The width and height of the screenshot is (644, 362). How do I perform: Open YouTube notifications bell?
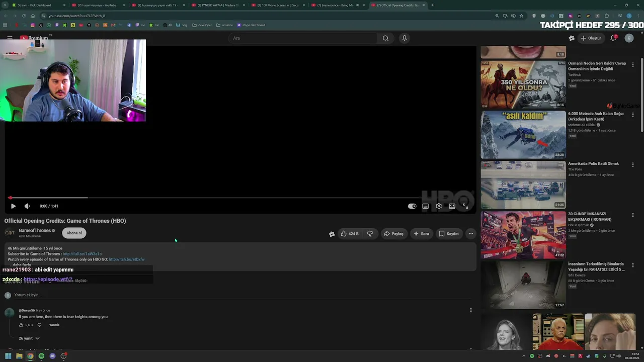[x=613, y=38]
